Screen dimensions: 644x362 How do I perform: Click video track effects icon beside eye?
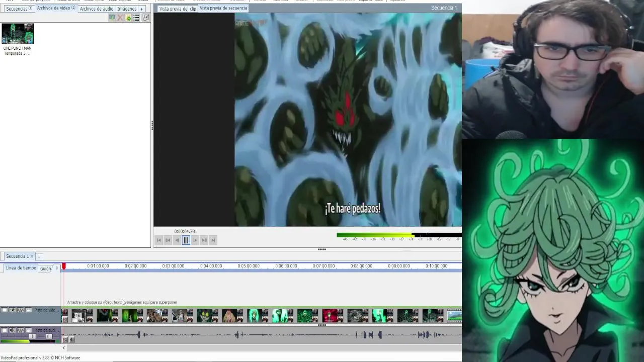tap(21, 310)
